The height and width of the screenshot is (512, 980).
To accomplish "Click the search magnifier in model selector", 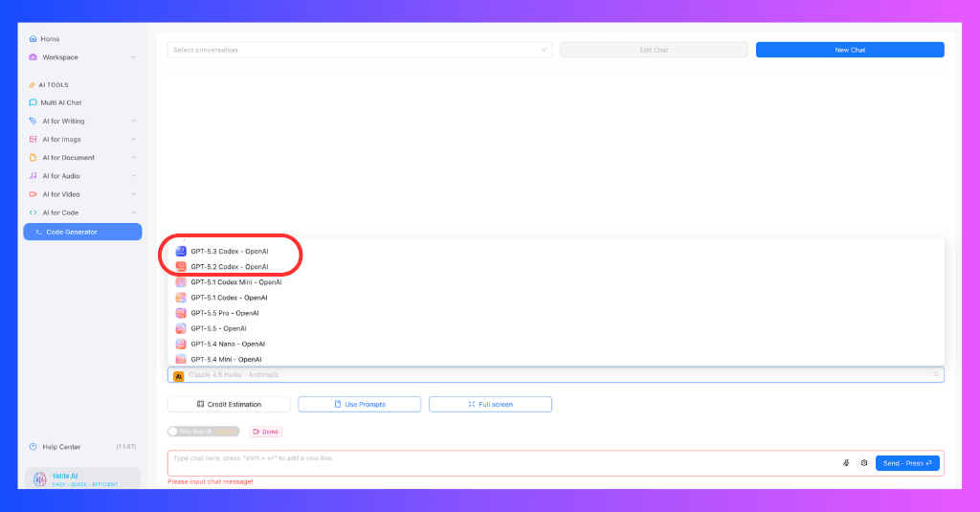I will tap(936, 375).
